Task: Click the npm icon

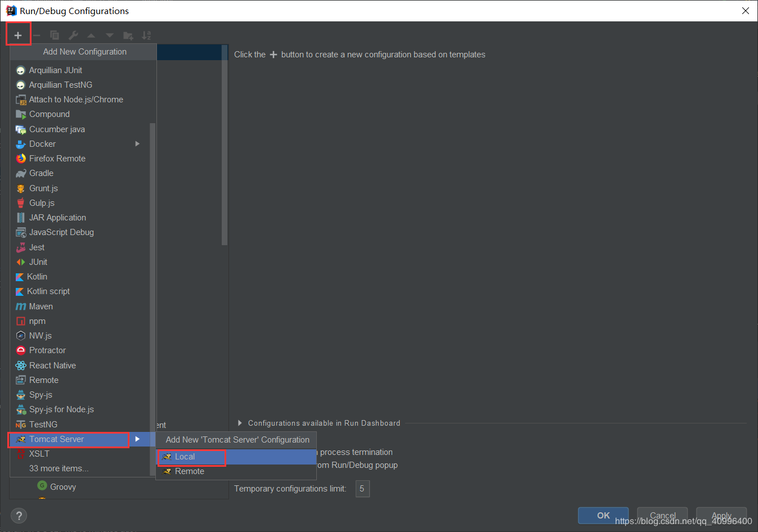Action: coord(21,321)
